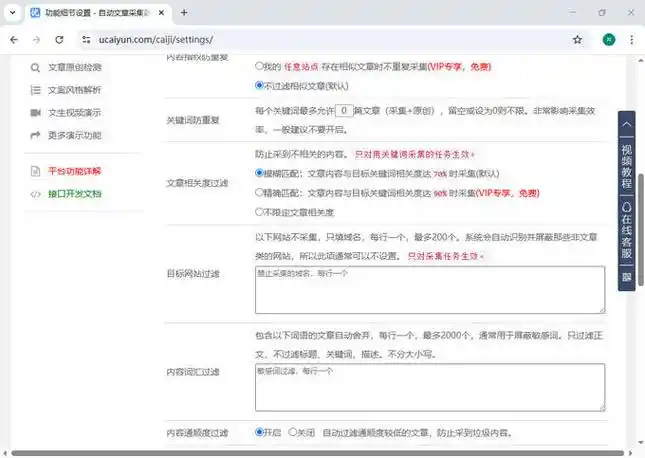The height and width of the screenshot is (458, 645).
Task: Go forward with the forward arrow
Action: tap(37, 40)
